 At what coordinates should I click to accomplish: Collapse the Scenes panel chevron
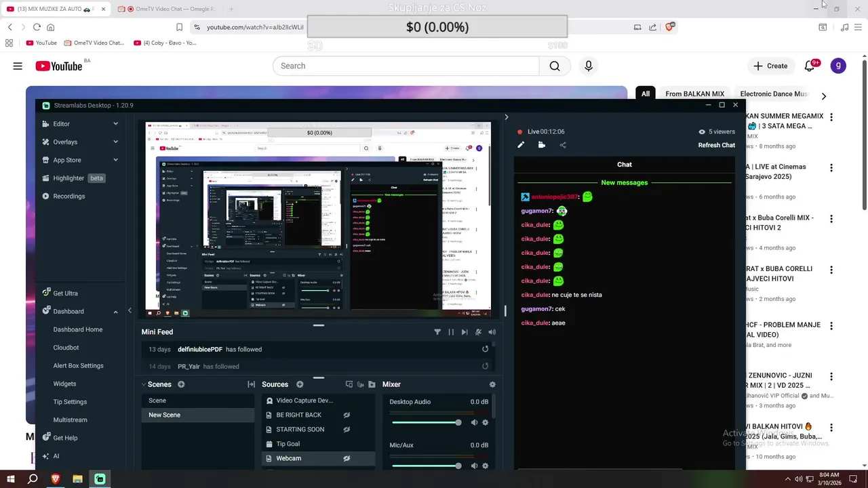144,384
